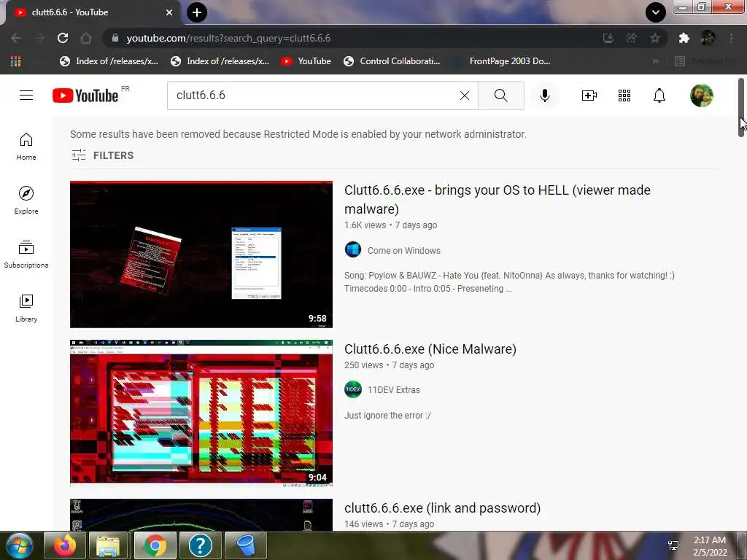Open the Reading list button
This screenshot has height=560, width=747.
click(x=706, y=61)
